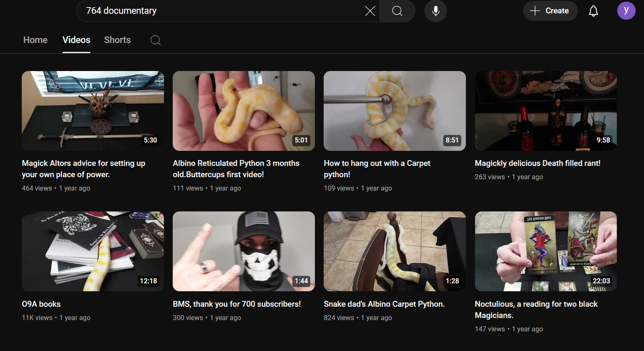Click the '263 views' text
The width and height of the screenshot is (644, 351).
point(490,177)
